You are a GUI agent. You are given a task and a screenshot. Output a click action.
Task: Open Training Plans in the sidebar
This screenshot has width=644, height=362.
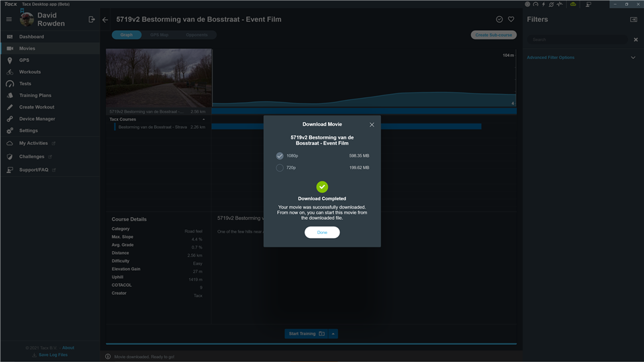50,95
